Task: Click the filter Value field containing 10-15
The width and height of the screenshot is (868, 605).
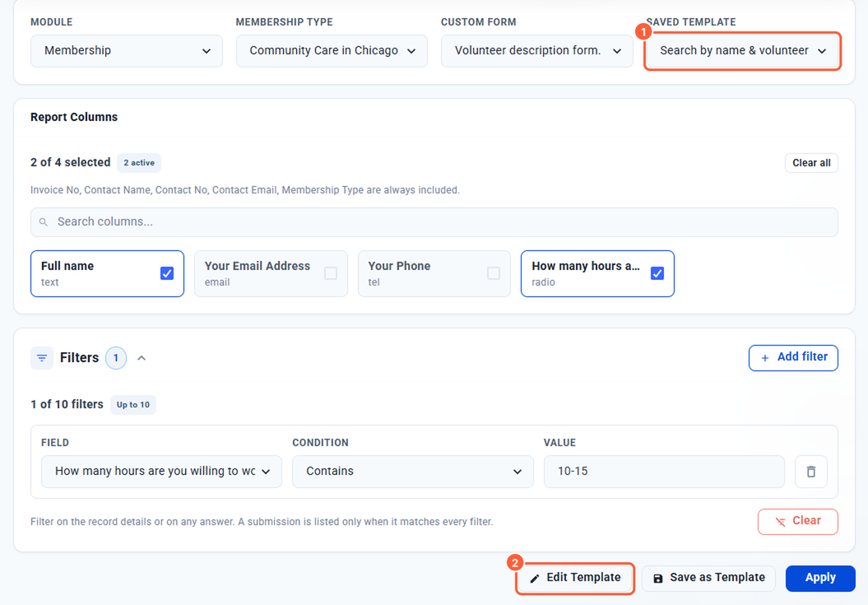Action: (x=664, y=472)
